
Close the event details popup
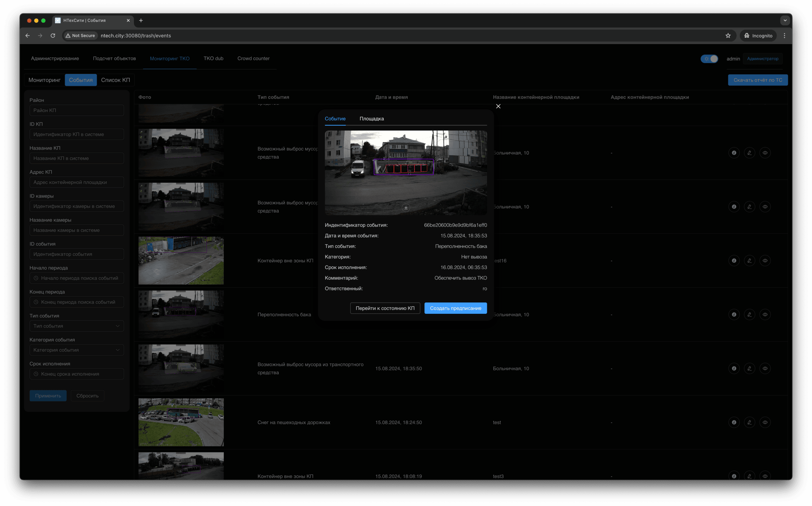click(498, 106)
